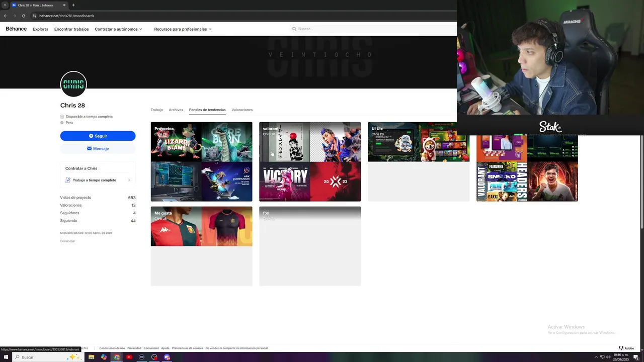This screenshot has height=362, width=644.
Task: Open the tab search dropdown arrow
Action: [x=5, y=5]
